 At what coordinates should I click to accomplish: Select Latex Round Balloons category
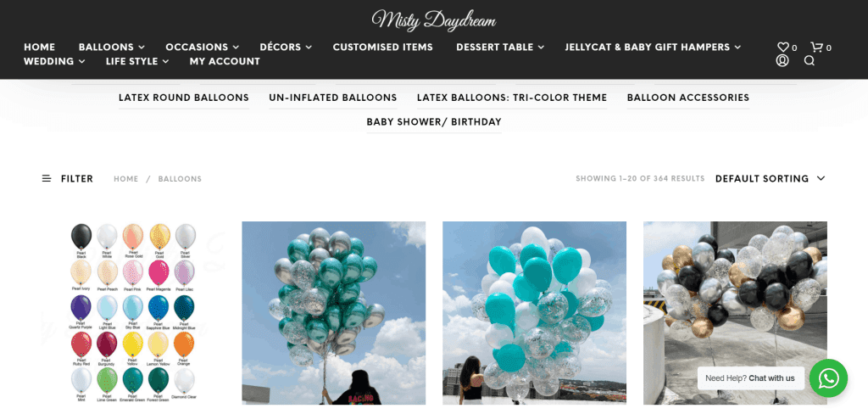184,98
